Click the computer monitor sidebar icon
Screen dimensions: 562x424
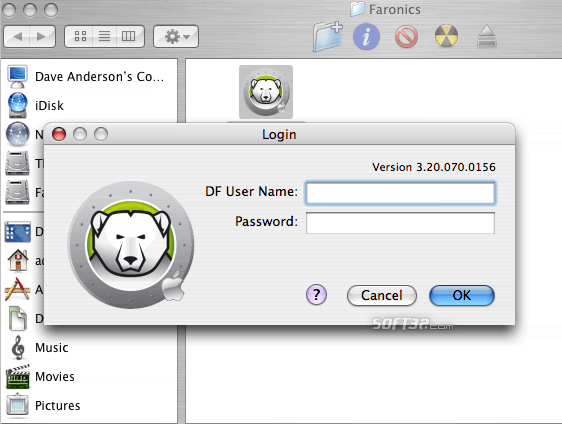17,76
